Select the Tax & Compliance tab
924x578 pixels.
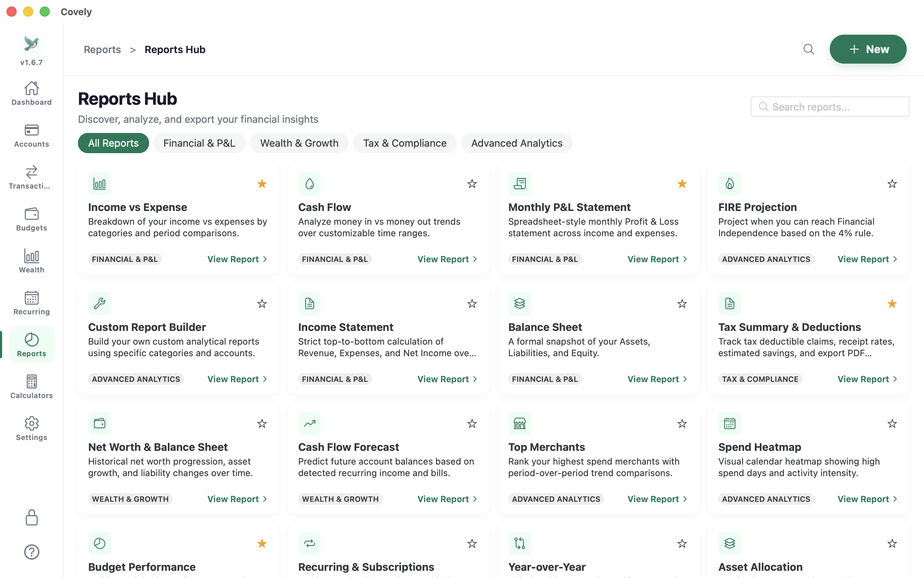pyautogui.click(x=405, y=143)
